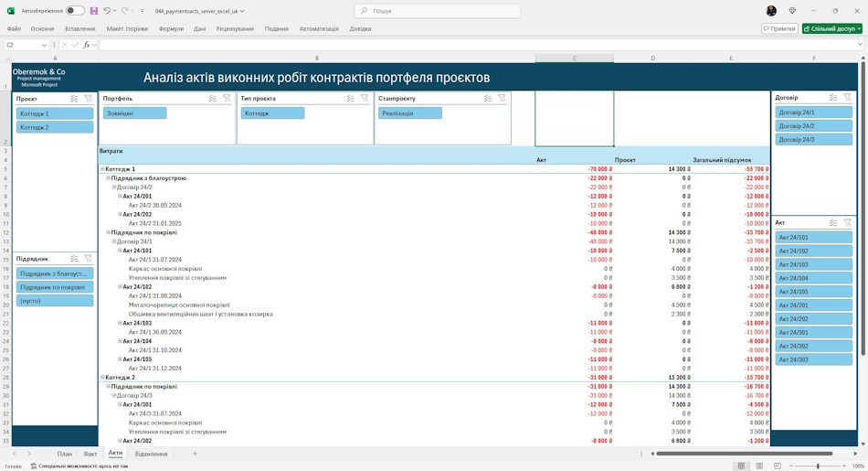Switch to Page Layout view icon
This screenshot has width=868, height=471.
coord(759,466)
